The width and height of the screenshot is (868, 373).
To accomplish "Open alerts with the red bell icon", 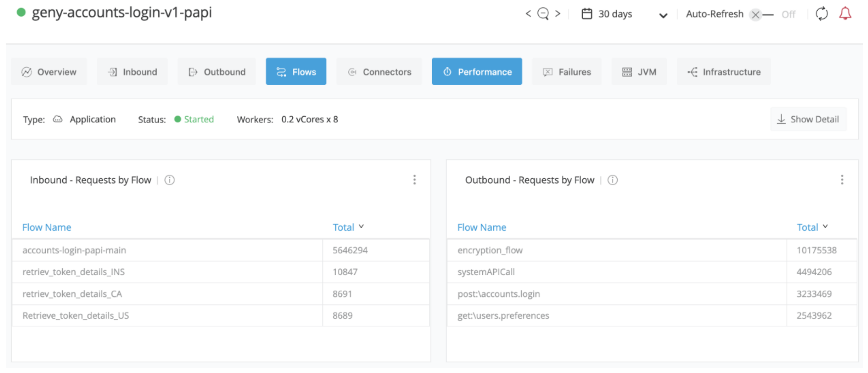I will [845, 14].
